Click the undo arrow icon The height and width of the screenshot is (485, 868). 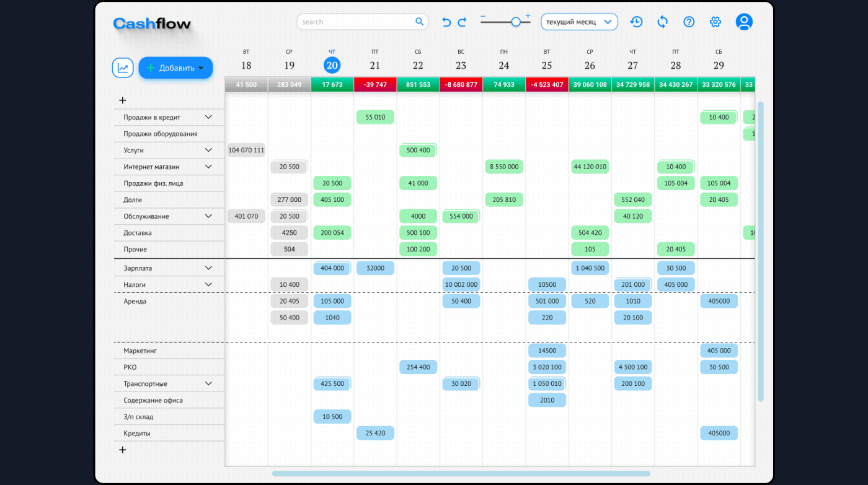point(446,22)
